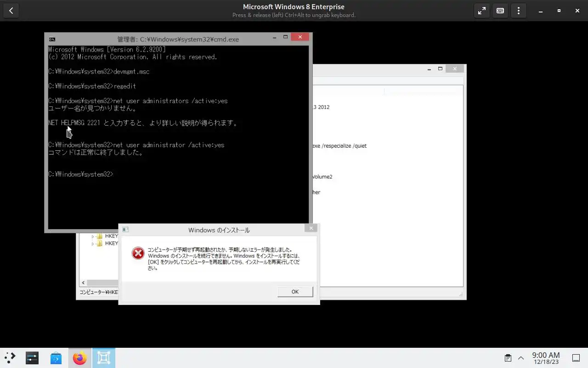The height and width of the screenshot is (368, 588).
Task: Open System Settings from the taskbar
Action: (x=32, y=358)
